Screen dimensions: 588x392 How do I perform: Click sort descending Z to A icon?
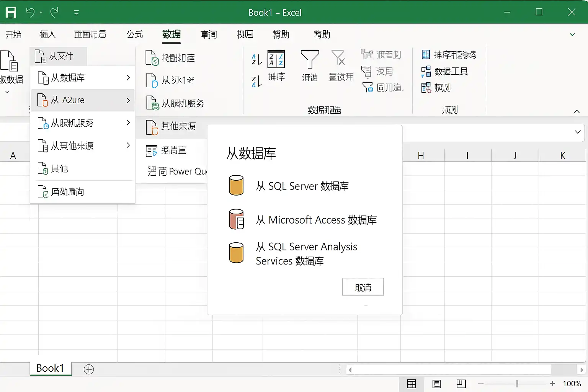(x=256, y=81)
